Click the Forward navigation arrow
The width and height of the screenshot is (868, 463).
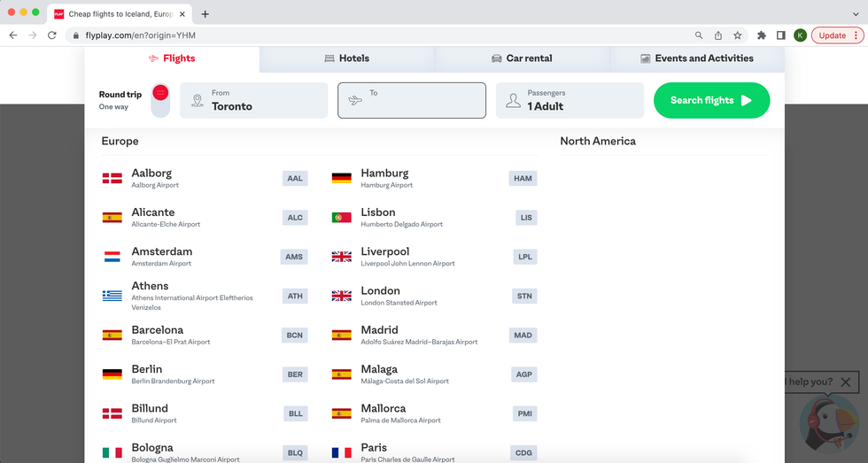point(33,35)
